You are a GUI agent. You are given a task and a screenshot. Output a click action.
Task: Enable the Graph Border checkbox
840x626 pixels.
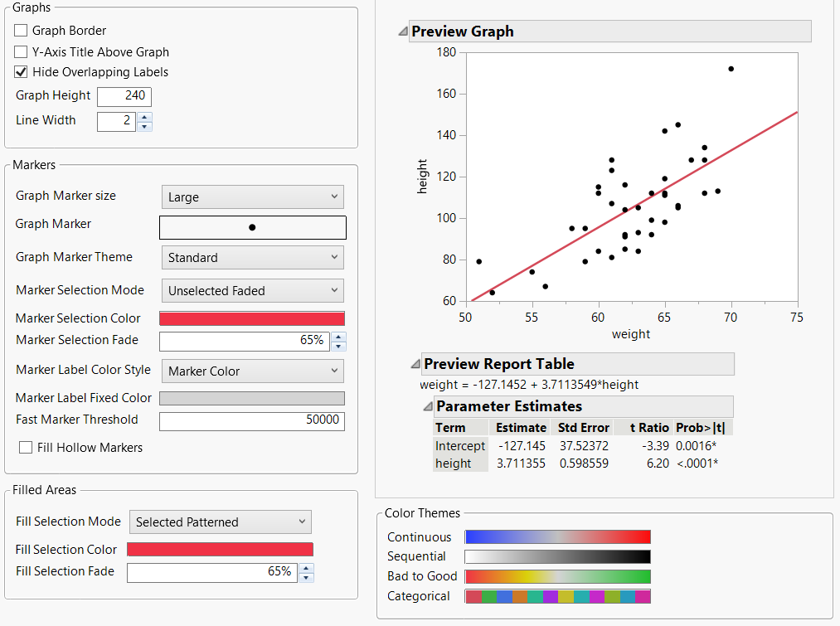point(21,31)
